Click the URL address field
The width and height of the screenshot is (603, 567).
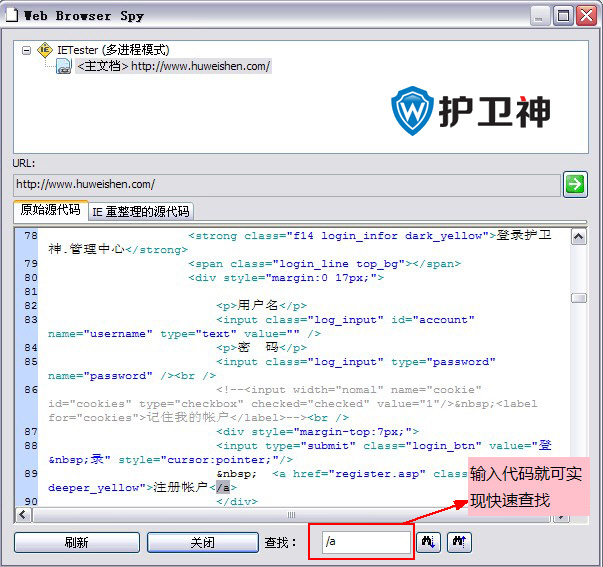point(287,185)
